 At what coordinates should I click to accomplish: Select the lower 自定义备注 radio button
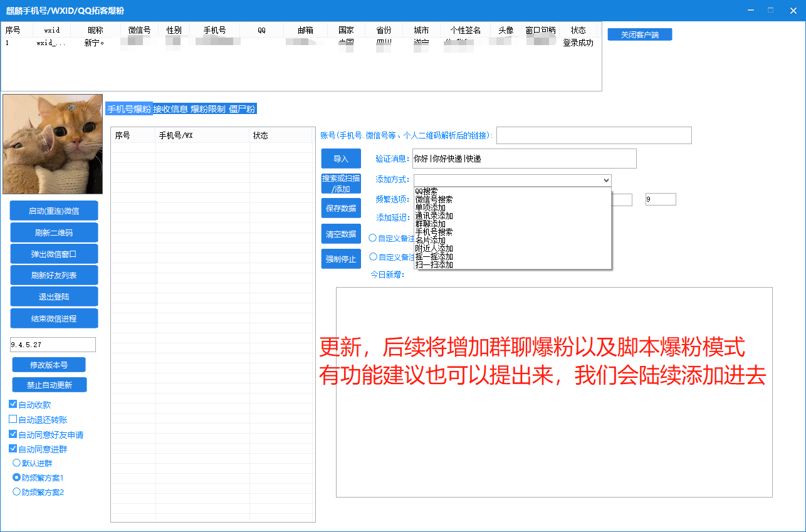[373, 257]
